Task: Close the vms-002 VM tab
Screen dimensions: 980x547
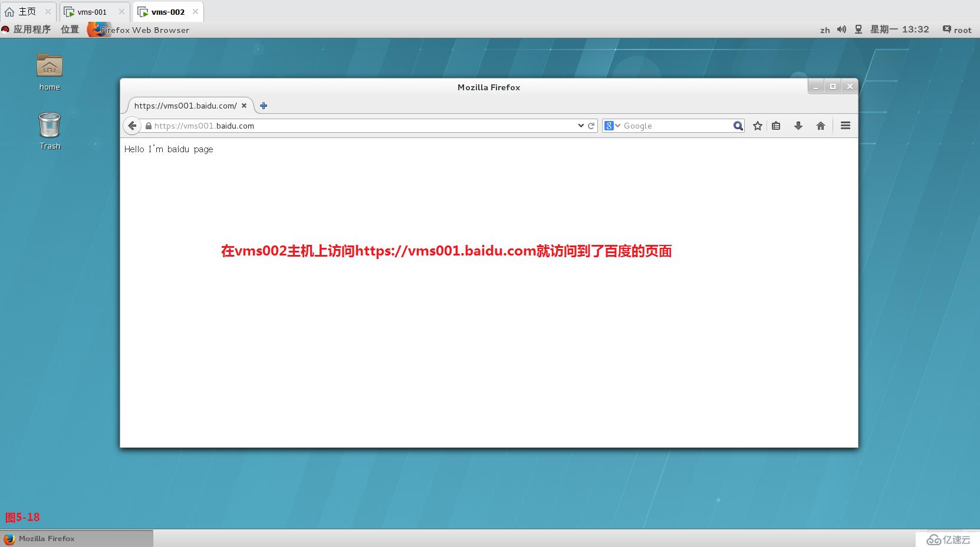Action: pyautogui.click(x=195, y=12)
